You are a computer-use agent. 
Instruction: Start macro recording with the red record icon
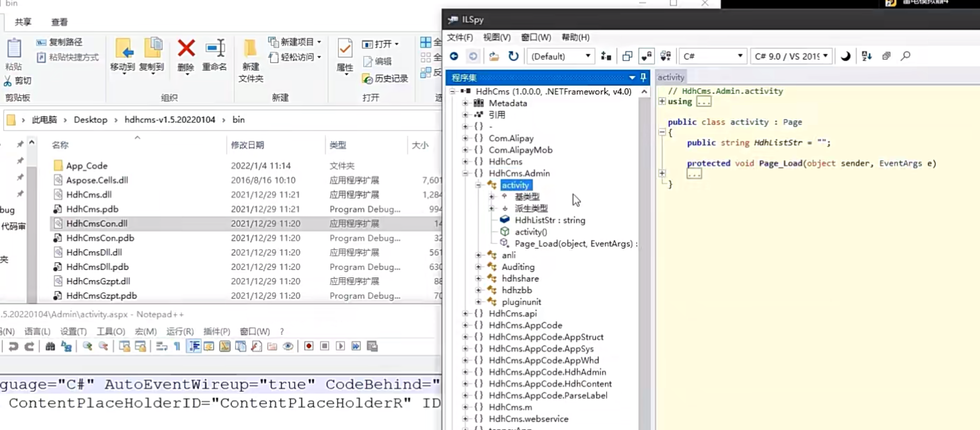click(x=309, y=346)
